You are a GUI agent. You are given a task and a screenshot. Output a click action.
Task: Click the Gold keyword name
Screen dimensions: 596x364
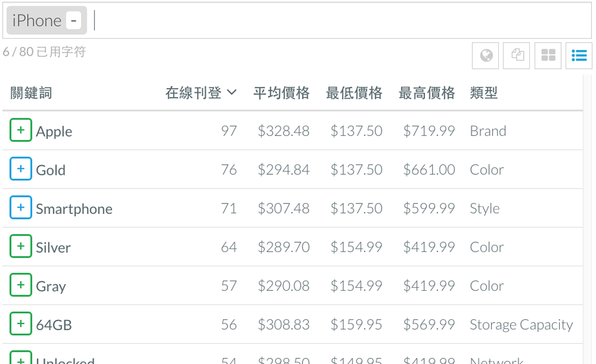coord(51,170)
